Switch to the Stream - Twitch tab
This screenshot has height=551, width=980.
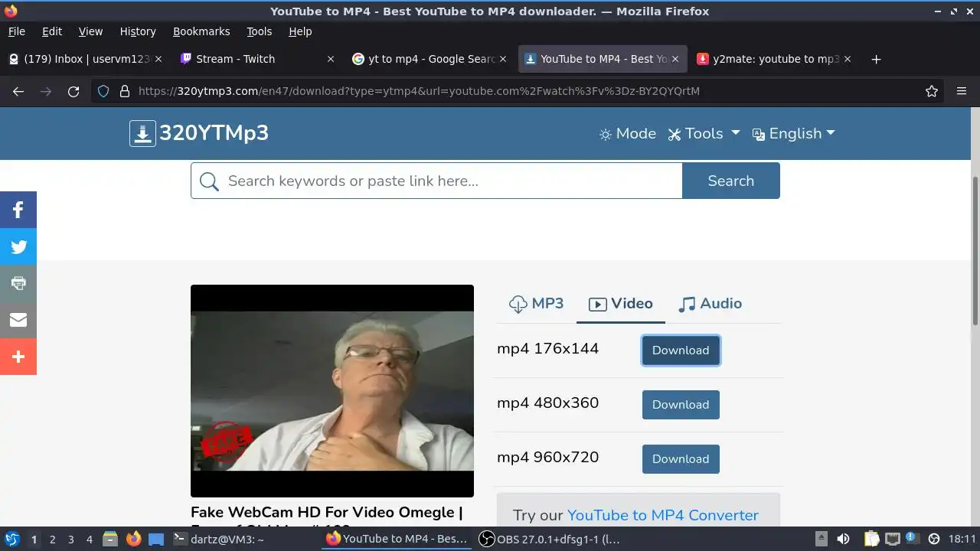[x=256, y=59]
